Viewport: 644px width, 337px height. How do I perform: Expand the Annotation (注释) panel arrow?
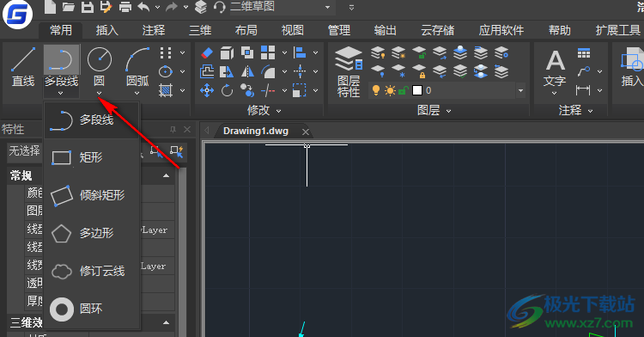coord(590,111)
